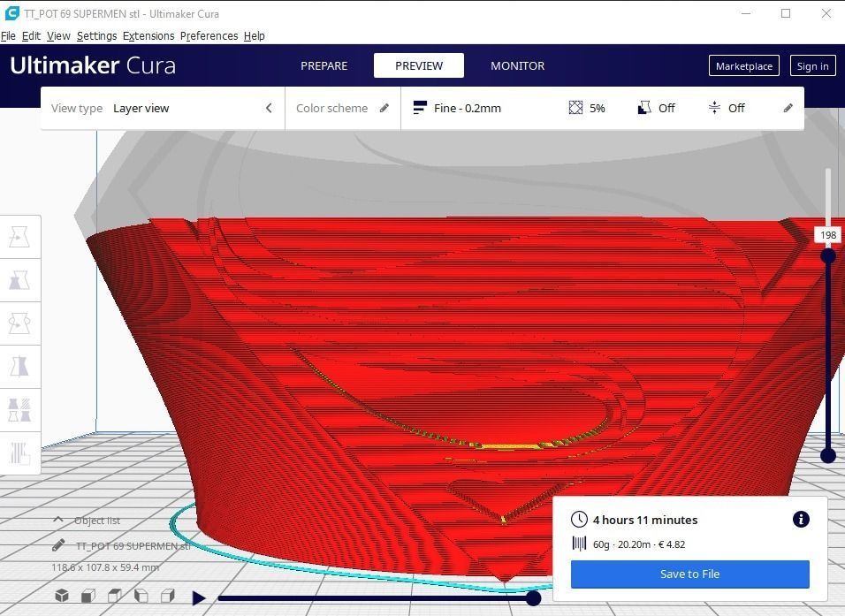Click upper layer slider handle at 198
This screenshot has width=845, height=616.
828,256
